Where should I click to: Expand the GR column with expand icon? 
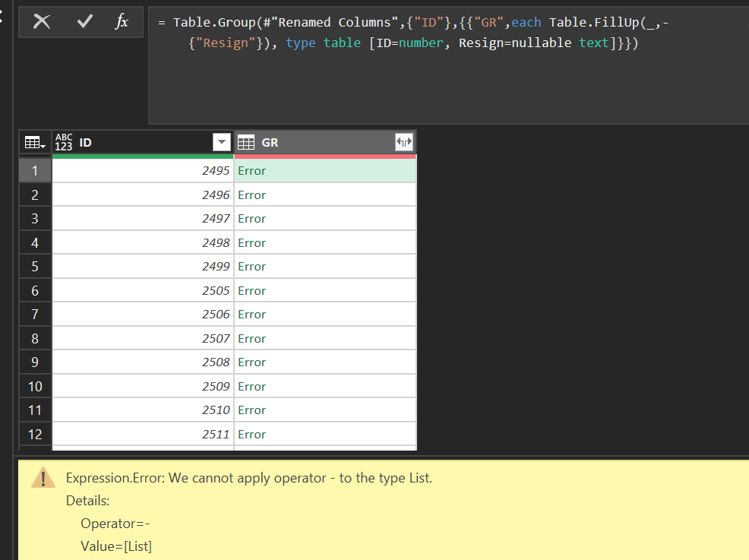404,142
